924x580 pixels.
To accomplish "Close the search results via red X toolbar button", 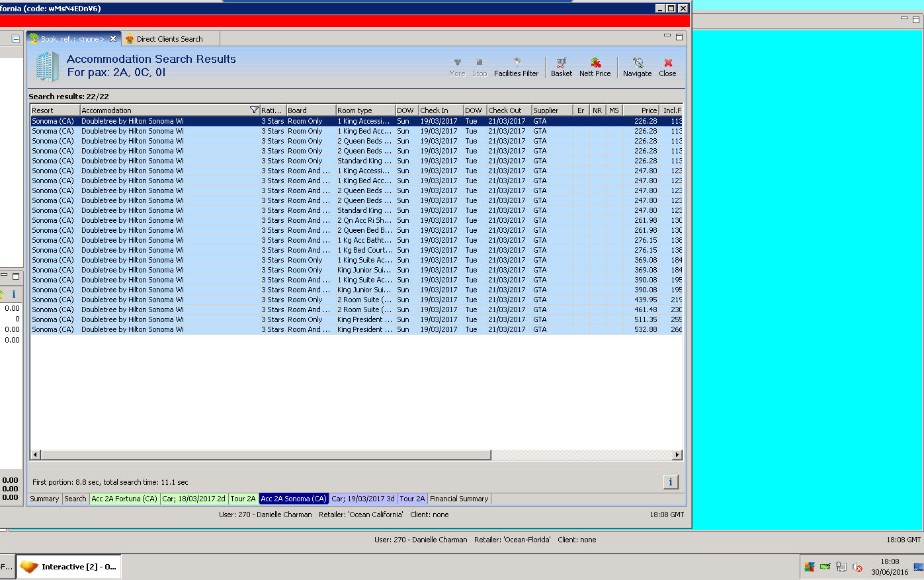I will tap(667, 67).
